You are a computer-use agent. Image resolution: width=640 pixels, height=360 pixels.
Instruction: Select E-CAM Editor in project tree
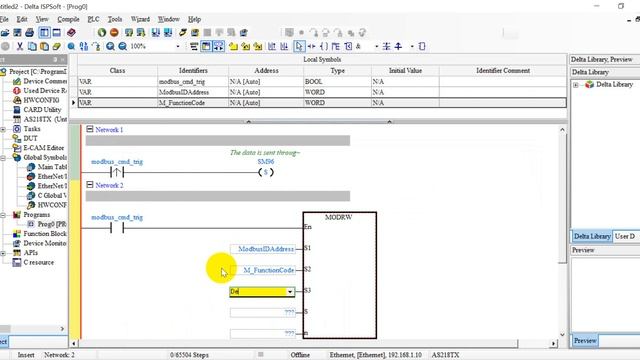pyautogui.click(x=43, y=148)
